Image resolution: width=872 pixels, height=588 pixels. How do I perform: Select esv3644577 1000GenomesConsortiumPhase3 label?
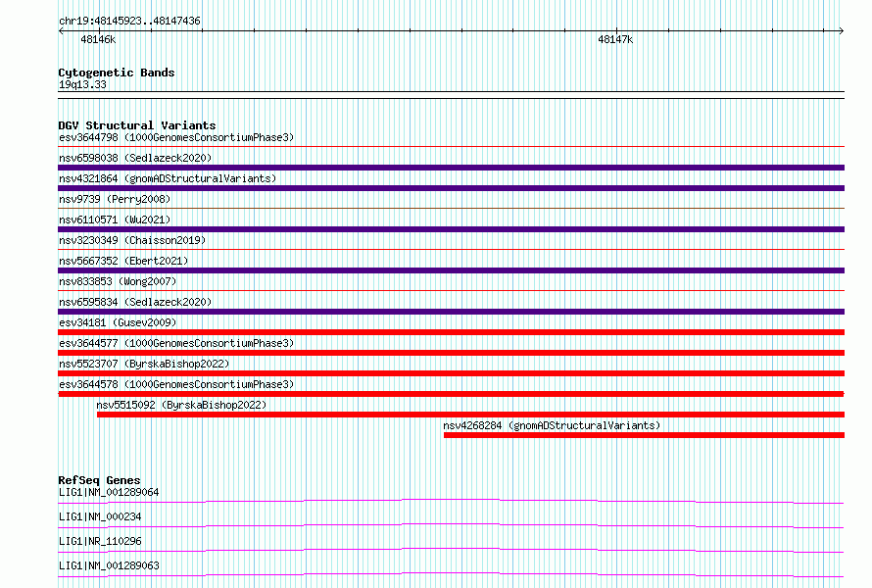176,343
